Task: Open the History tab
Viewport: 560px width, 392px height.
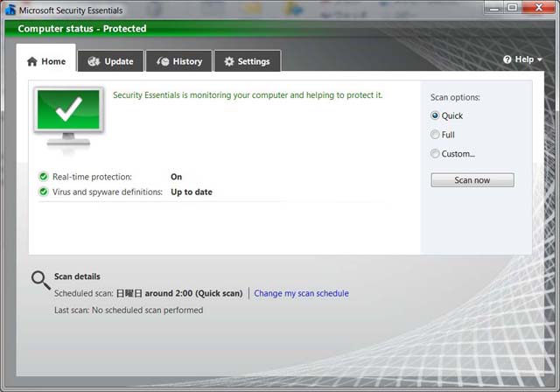Action: [x=179, y=61]
